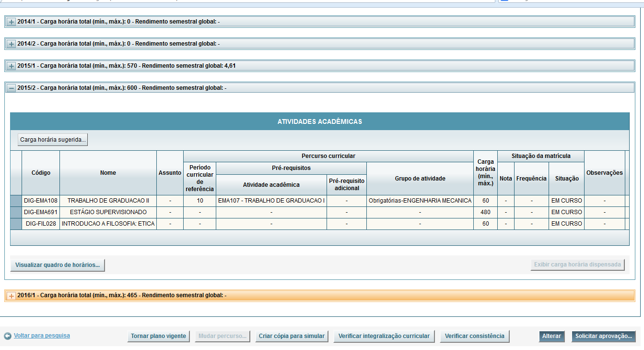Click Criar cópia para simular
This screenshot has width=644, height=350.
292,336
